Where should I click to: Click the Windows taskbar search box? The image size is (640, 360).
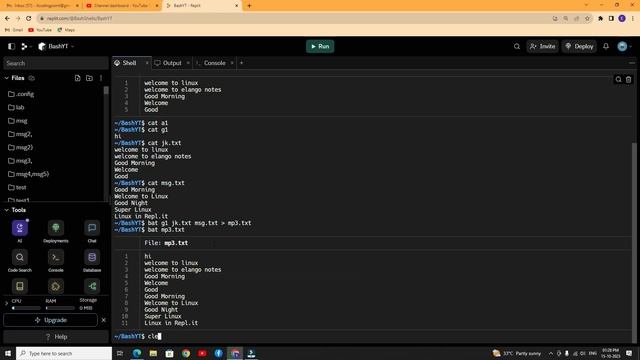tap(64, 353)
